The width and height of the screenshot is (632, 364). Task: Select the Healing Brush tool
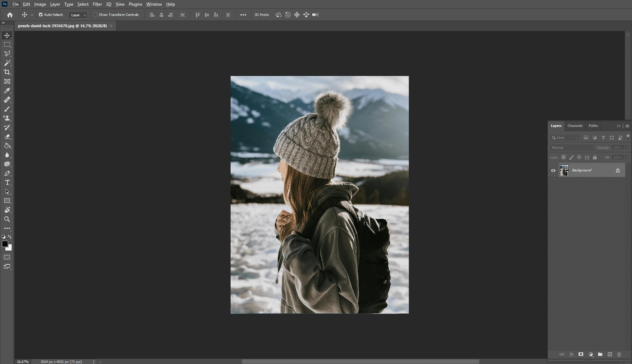click(7, 100)
